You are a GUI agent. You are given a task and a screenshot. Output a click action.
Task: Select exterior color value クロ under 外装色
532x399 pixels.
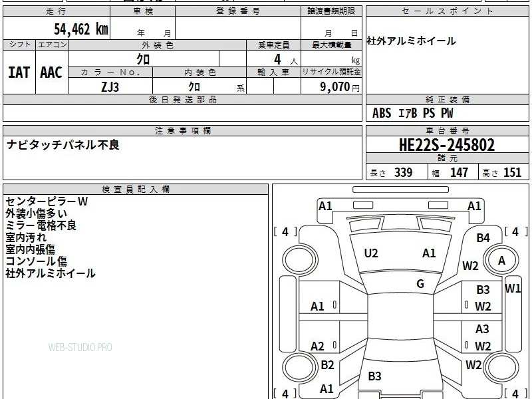(x=143, y=59)
